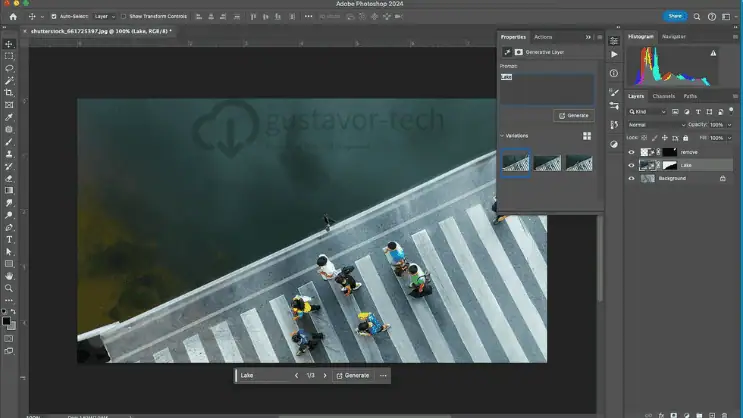Go to previous variation arrow

click(x=297, y=376)
